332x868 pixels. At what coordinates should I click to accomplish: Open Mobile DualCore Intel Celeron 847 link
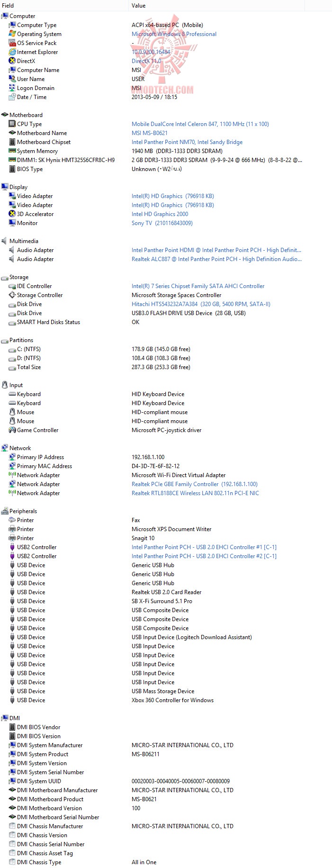pos(200,124)
